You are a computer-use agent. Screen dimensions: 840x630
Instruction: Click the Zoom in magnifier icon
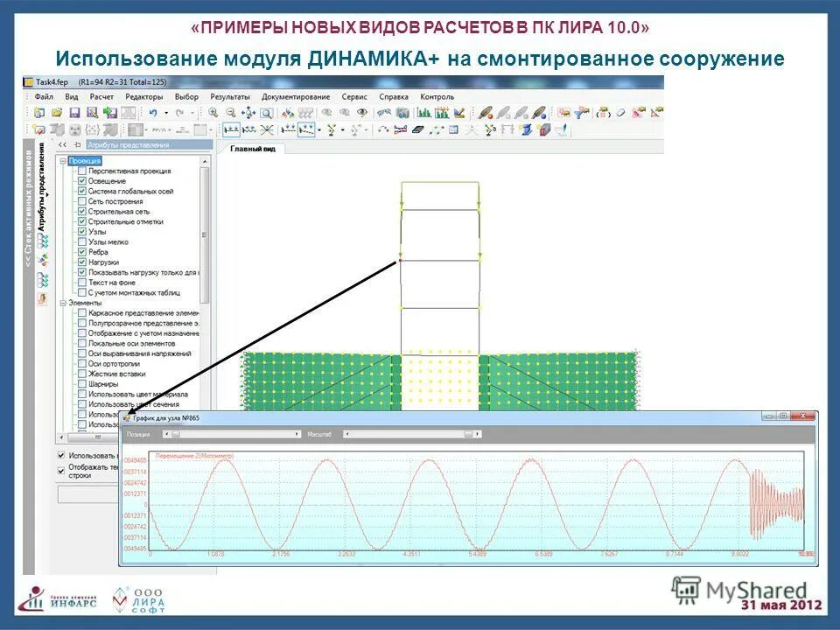tap(213, 113)
